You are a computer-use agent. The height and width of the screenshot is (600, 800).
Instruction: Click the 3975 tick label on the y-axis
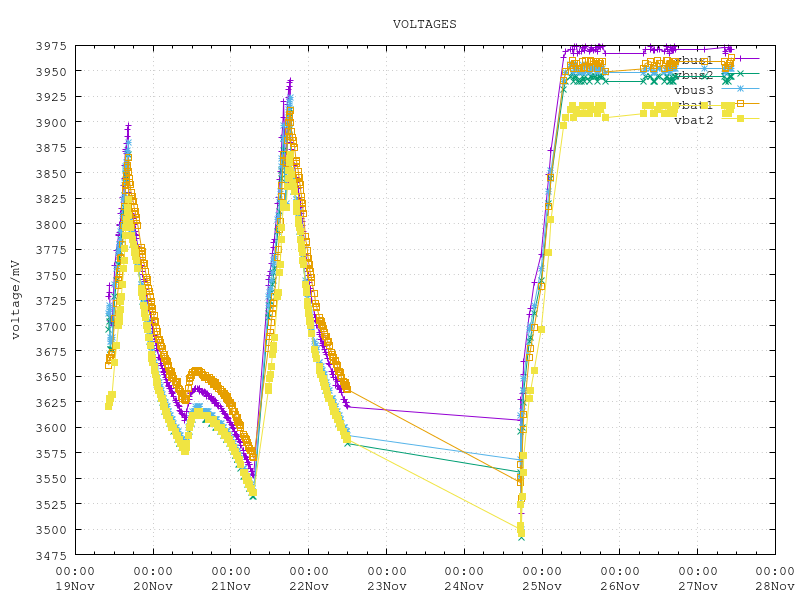point(51,46)
